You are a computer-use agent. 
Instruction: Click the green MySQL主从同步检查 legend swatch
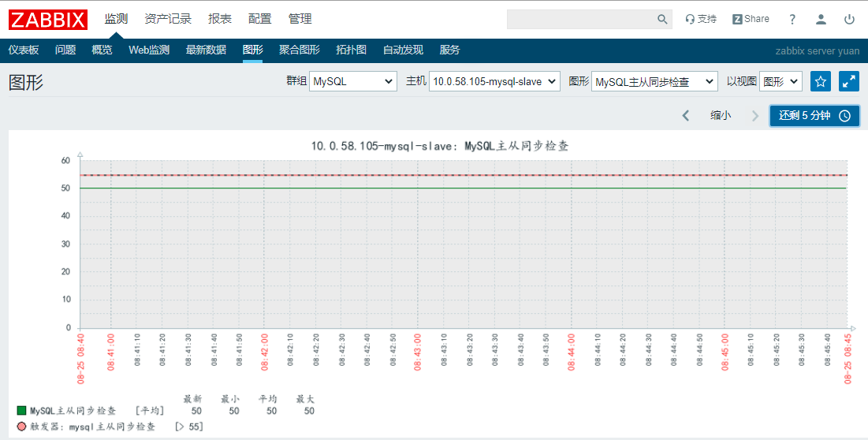(x=21, y=411)
